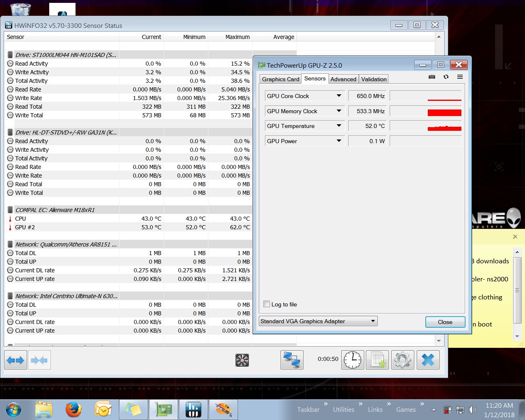Viewport: 525px width, 420px height.
Task: Click the expand columns double-arrow button in HWiNFO
Action: coord(16,360)
